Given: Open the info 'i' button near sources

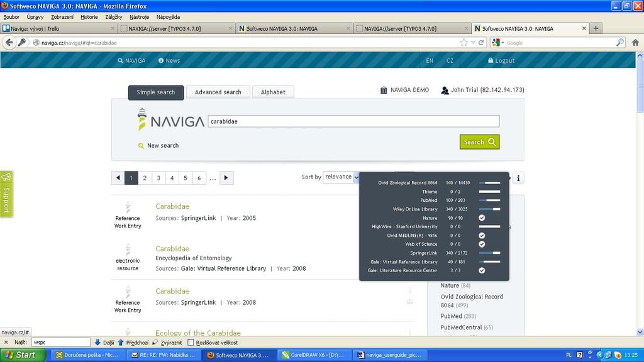Looking at the screenshot, I should (x=518, y=178).
